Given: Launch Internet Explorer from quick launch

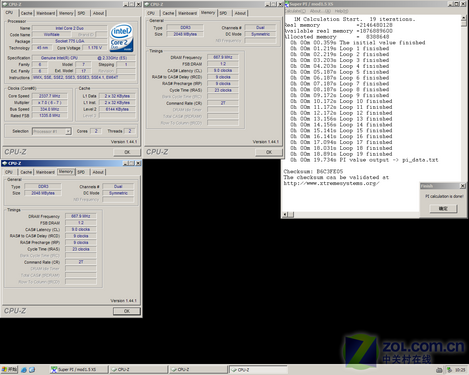Looking at the screenshot, I should click(x=24, y=370).
